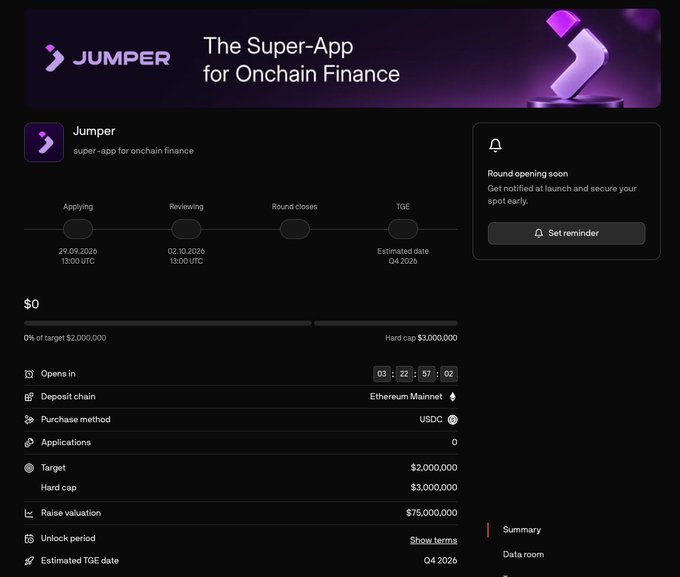Click the target funding progress bar
Screen dimensions: 680x577
167,323
